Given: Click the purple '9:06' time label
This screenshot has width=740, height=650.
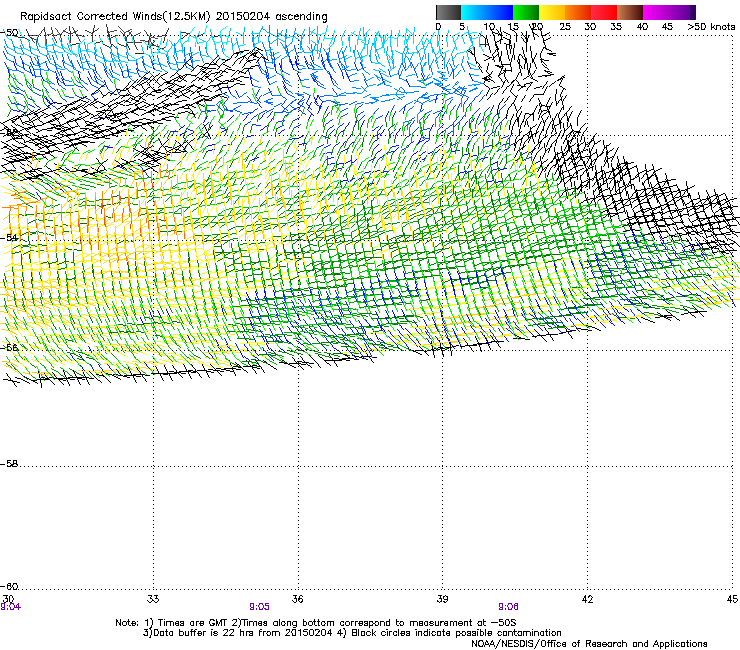Looking at the screenshot, I should point(508,607).
